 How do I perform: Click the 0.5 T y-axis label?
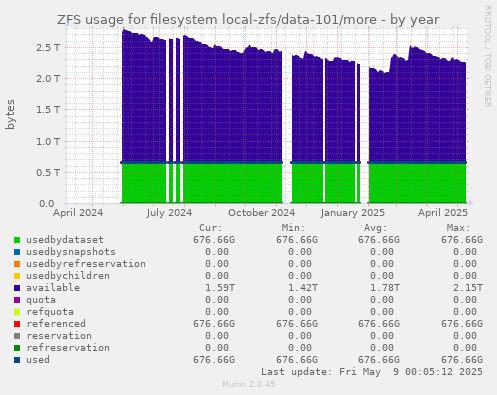point(48,173)
